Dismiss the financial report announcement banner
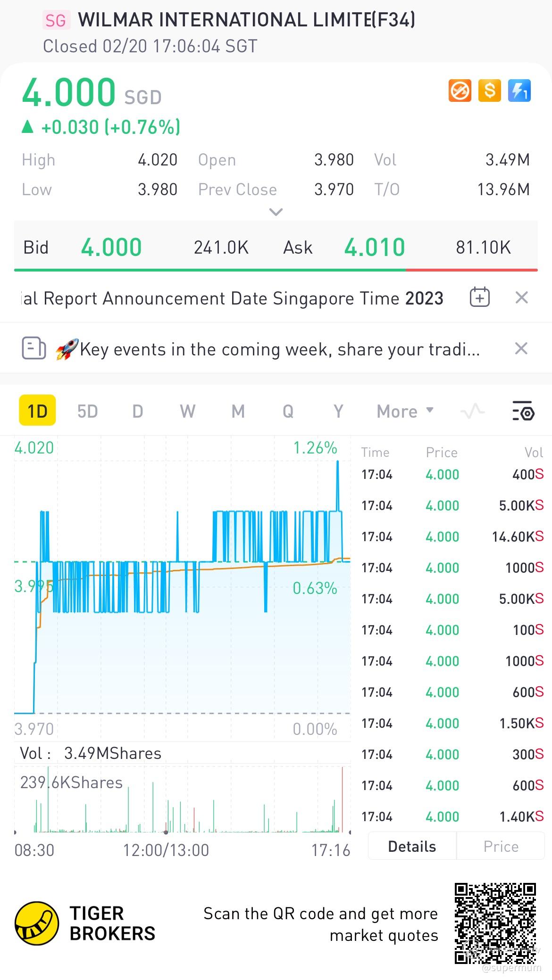Image resolution: width=552 pixels, height=980 pixels. (x=521, y=297)
